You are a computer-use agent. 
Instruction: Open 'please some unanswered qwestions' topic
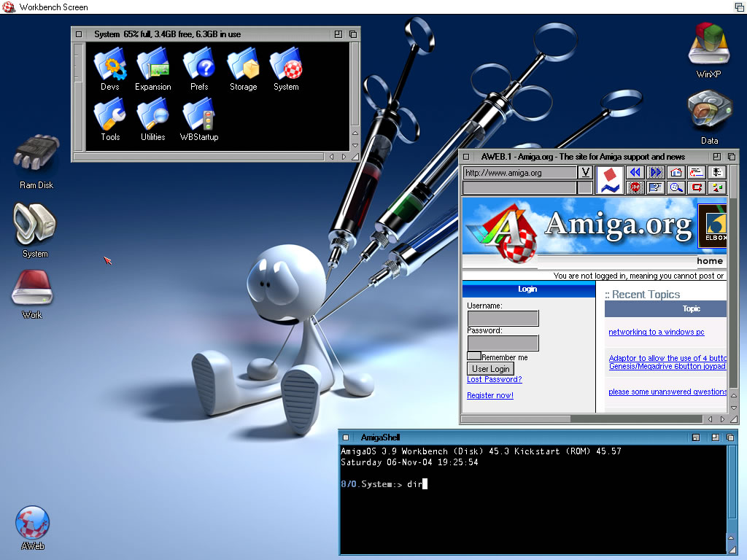[x=667, y=392]
